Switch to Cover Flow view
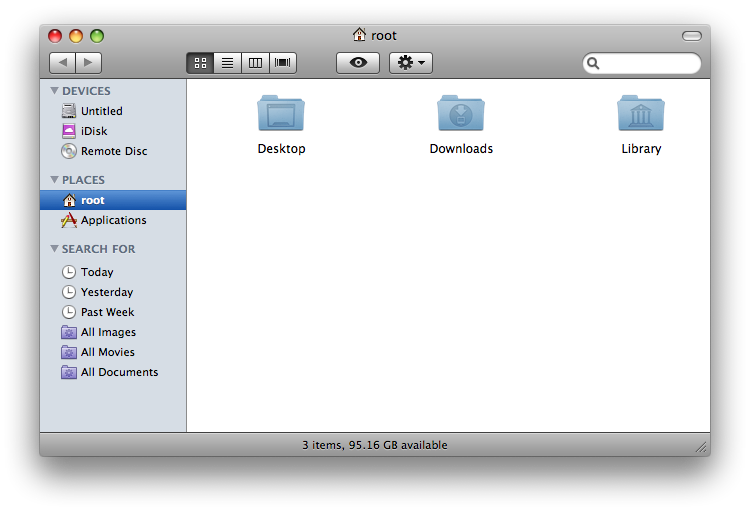Screen dimensions: 750x511 point(283,63)
